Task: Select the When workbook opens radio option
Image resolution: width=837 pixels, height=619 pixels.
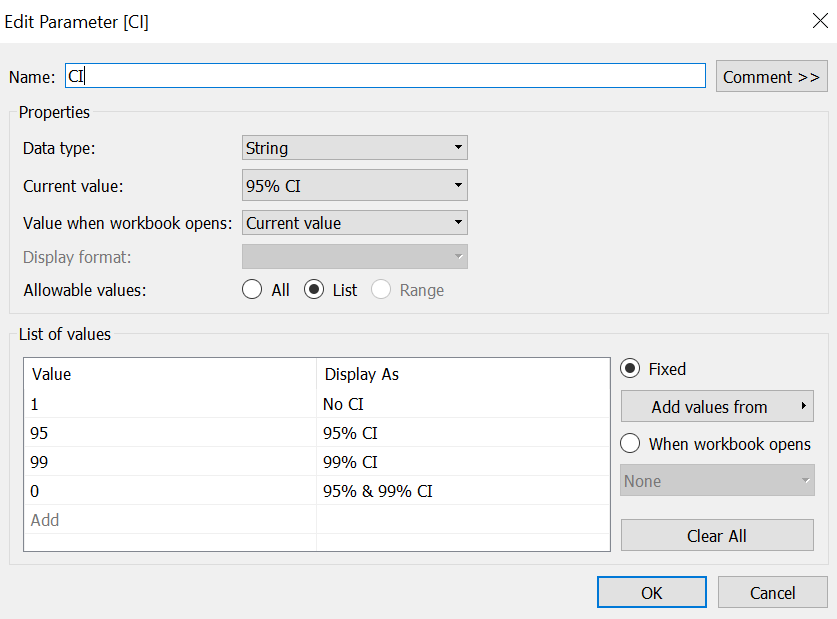Action: tap(631, 444)
